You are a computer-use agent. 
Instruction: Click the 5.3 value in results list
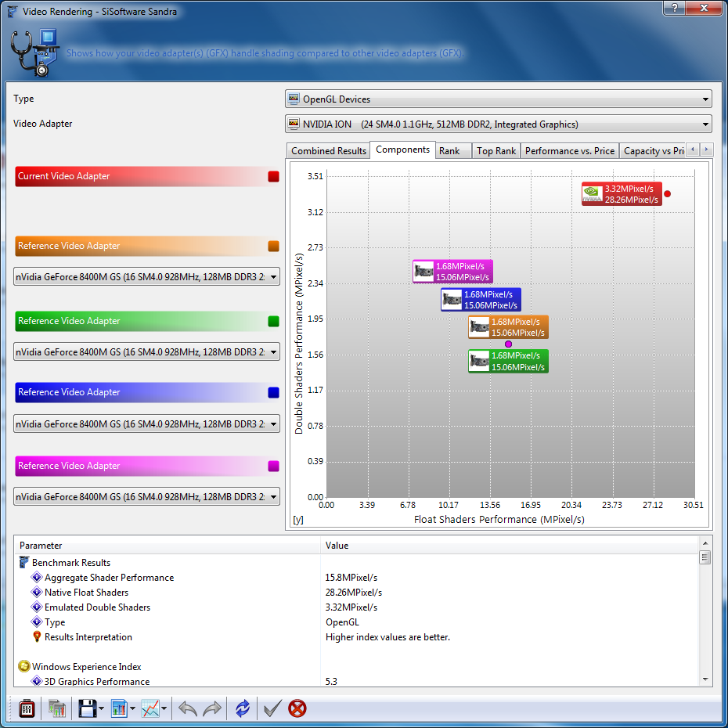tap(331, 682)
